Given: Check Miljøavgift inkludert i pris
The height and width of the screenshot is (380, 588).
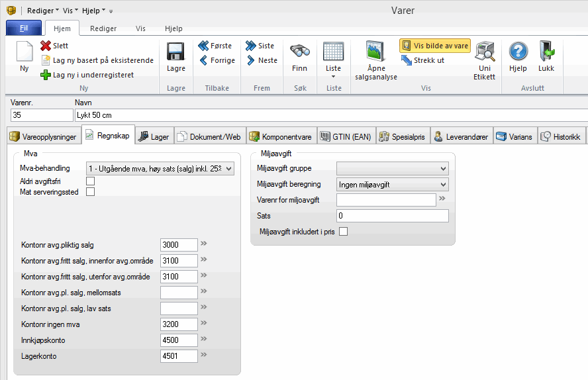Looking at the screenshot, I should pyautogui.click(x=343, y=232).
